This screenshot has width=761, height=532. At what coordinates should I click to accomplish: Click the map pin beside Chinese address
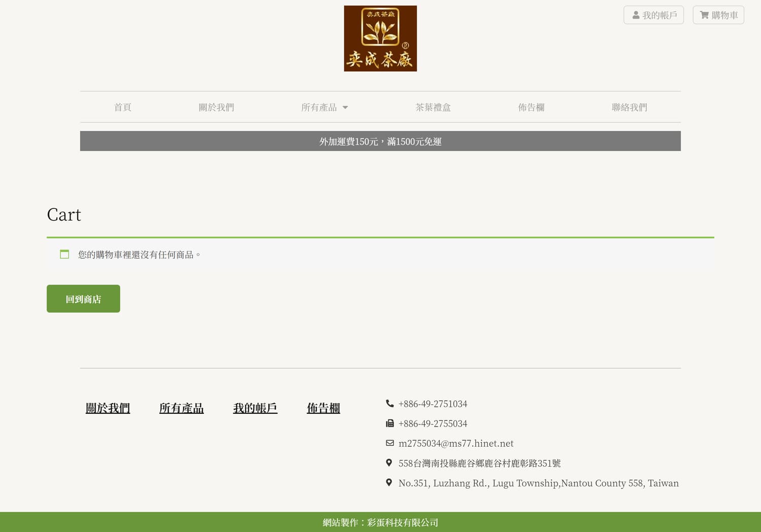click(389, 463)
